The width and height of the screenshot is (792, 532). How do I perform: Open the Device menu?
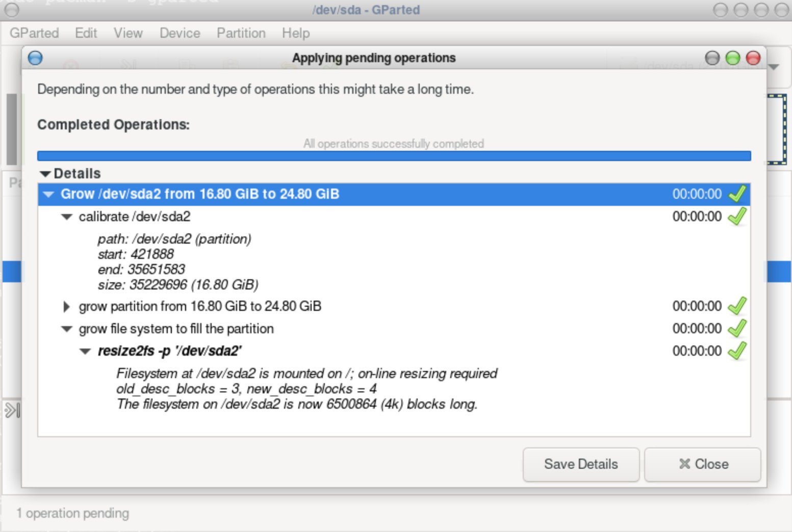(180, 33)
